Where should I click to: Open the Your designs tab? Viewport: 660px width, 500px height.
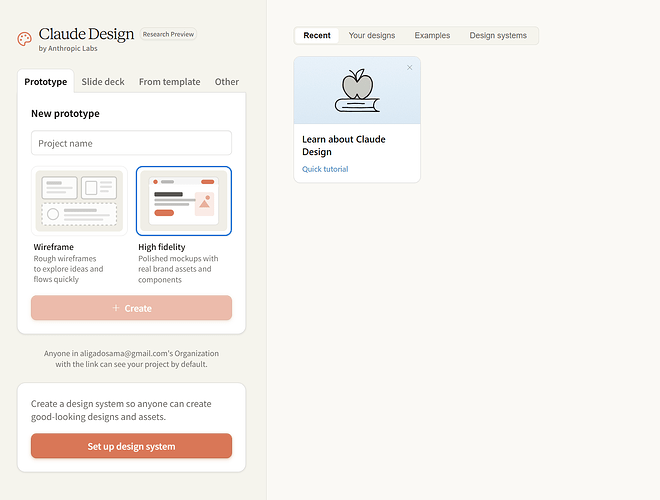pyautogui.click(x=372, y=35)
